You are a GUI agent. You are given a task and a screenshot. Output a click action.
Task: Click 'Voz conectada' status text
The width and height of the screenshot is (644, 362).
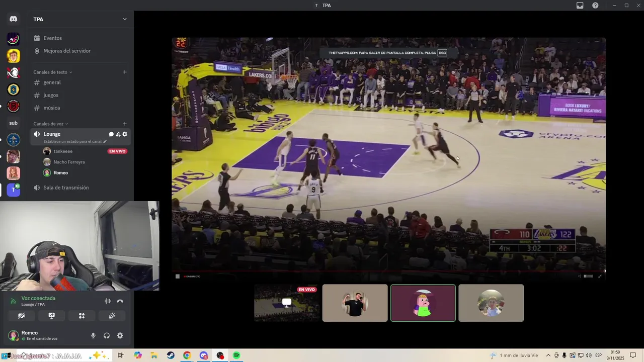38,298
